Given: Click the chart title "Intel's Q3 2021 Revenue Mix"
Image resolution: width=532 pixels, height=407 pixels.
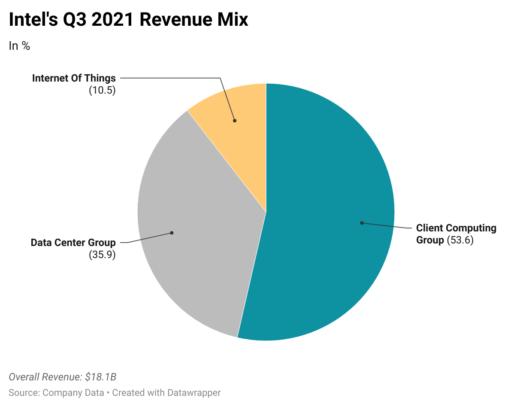Looking at the screenshot, I should 128,20.
